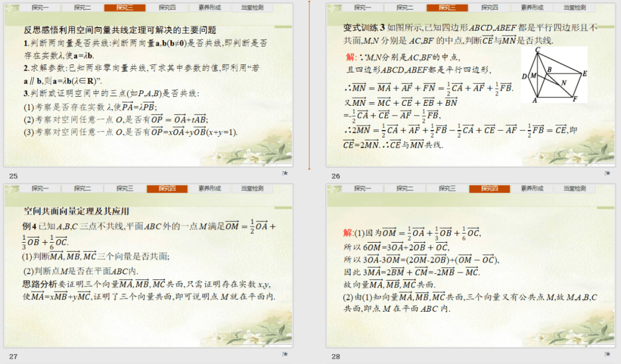Click the line starting 2.求解参数 on slide 25
The height and width of the screenshot is (364, 621).
(x=141, y=68)
